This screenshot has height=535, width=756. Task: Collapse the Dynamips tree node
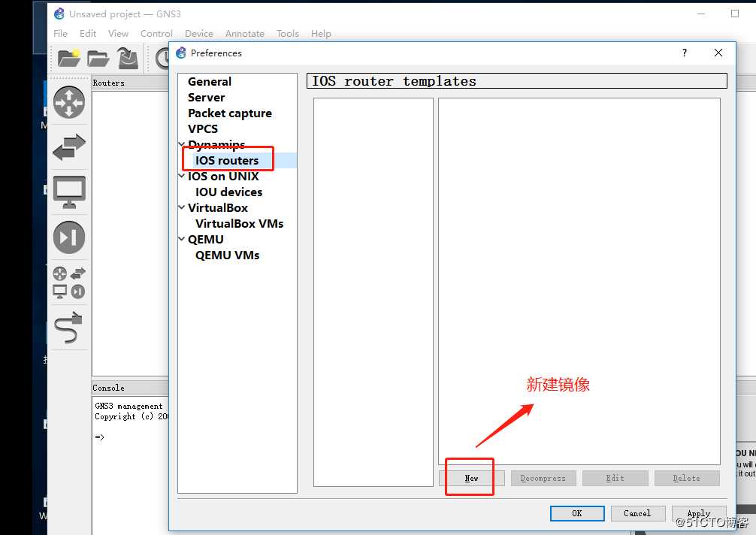(182, 144)
